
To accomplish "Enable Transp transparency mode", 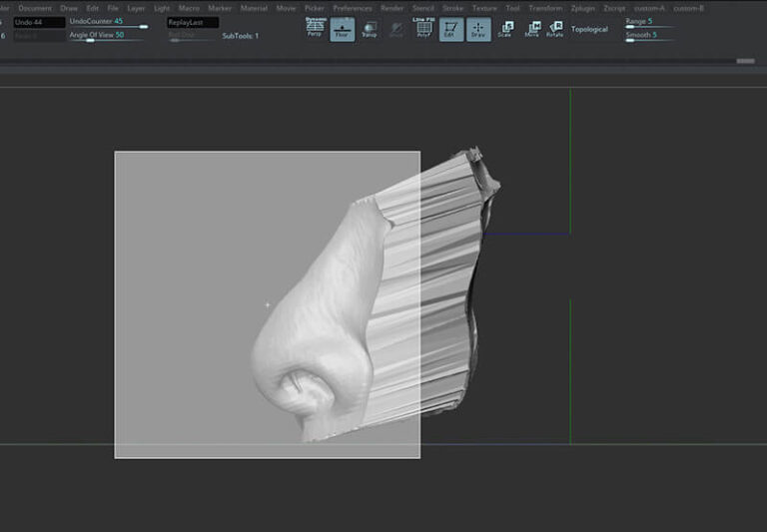I will (370, 29).
